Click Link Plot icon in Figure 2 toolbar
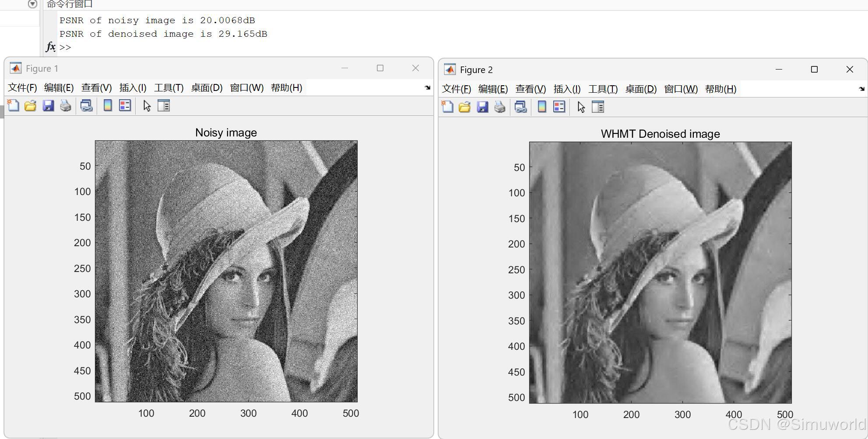This screenshot has width=868, height=439. 520,107
